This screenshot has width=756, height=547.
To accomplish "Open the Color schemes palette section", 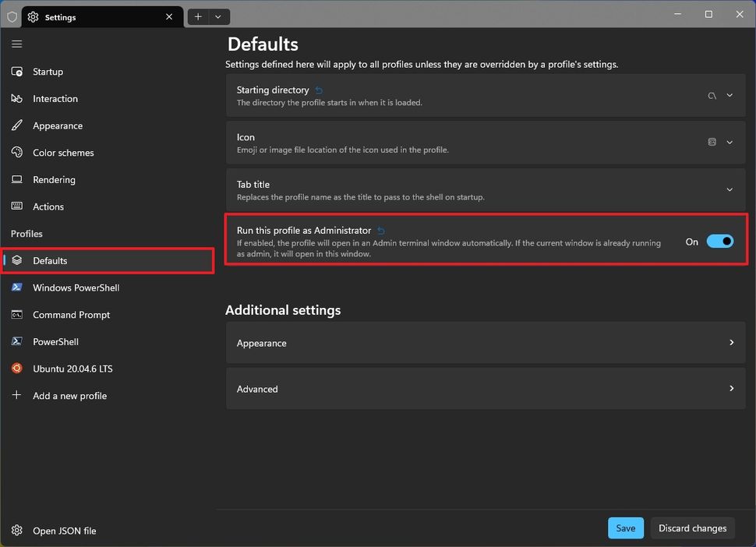I will 62,152.
